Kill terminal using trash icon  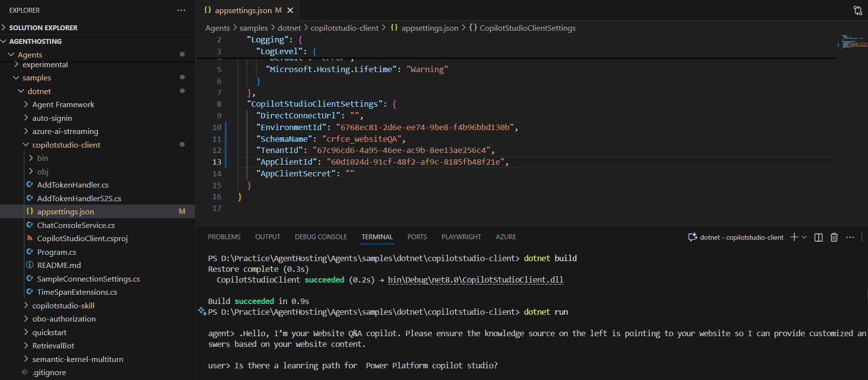click(x=834, y=237)
